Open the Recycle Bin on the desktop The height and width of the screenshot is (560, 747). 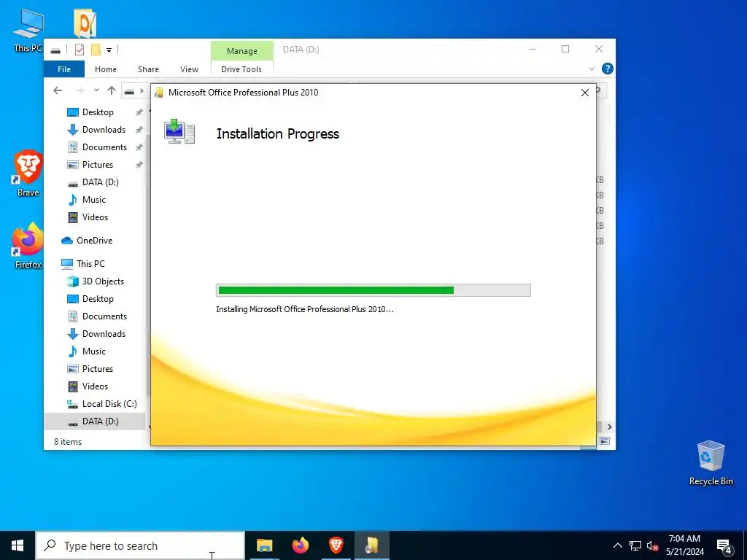point(711,463)
